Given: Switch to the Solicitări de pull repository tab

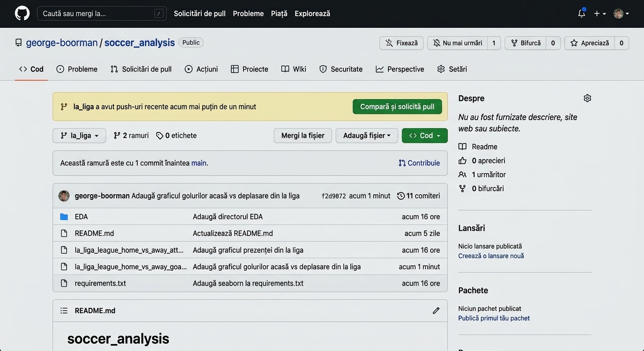Looking at the screenshot, I should pos(141,69).
